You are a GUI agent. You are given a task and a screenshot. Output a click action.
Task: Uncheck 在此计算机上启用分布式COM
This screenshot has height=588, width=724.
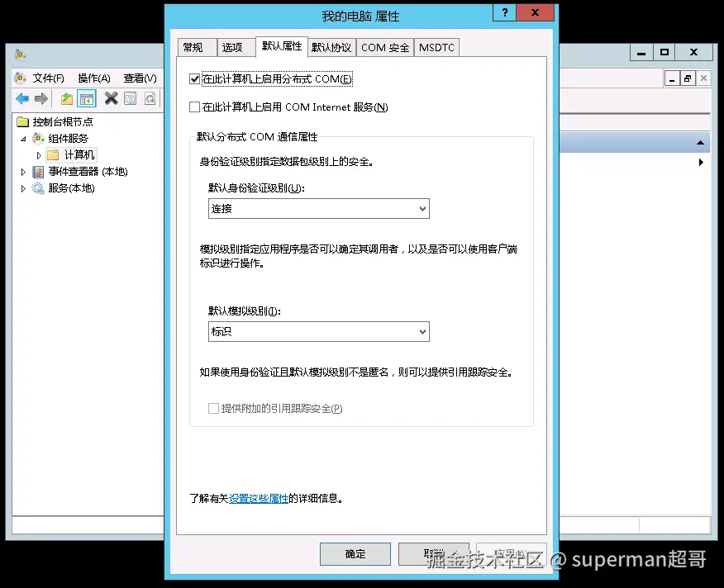pyautogui.click(x=194, y=78)
